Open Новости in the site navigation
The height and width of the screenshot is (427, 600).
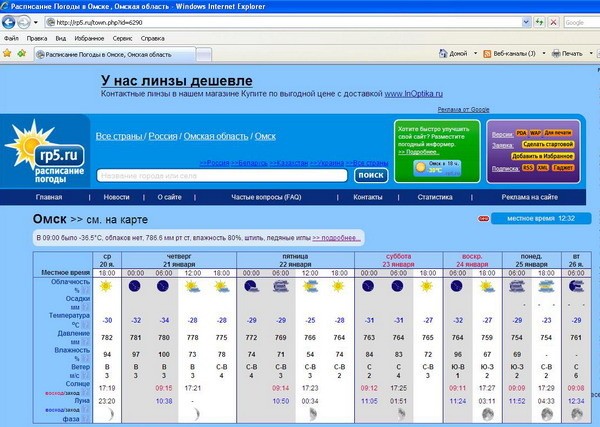click(x=116, y=197)
